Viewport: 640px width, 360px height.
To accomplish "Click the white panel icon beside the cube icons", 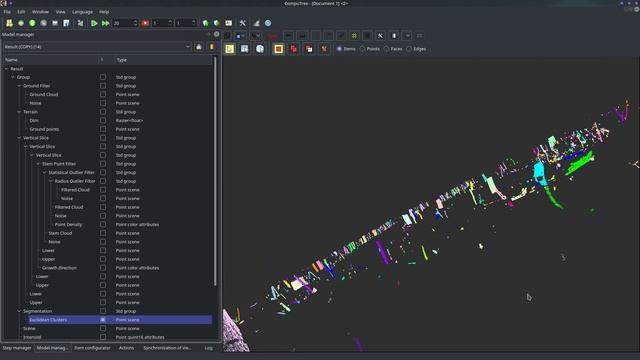I will (229, 23).
